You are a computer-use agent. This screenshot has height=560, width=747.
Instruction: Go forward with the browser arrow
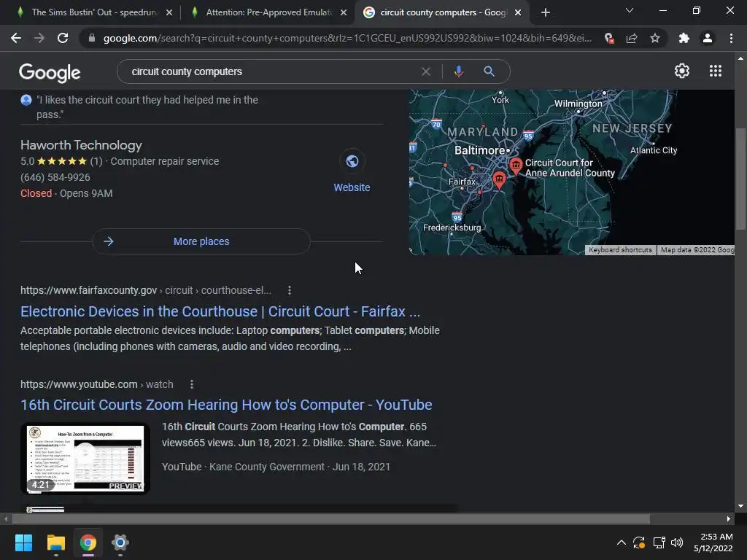39,38
